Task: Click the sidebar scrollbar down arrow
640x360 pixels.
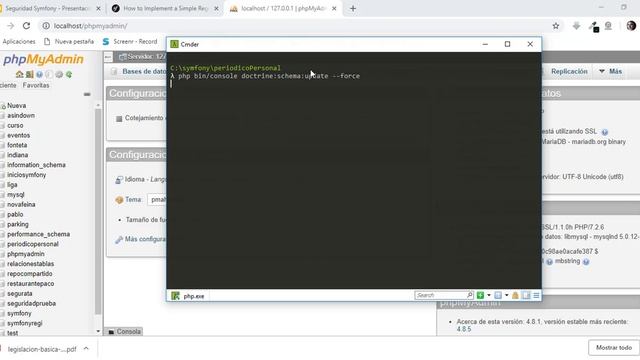Action: [98, 331]
